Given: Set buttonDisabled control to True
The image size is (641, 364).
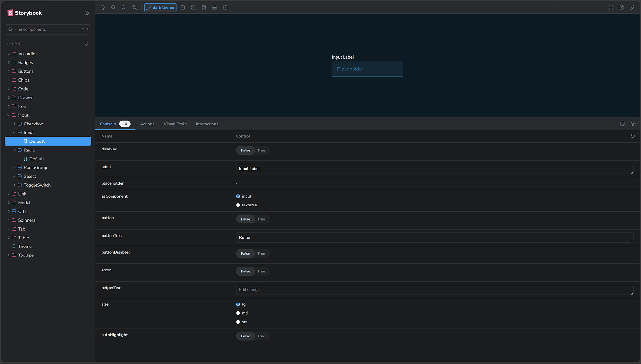Looking at the screenshot, I should (261, 253).
